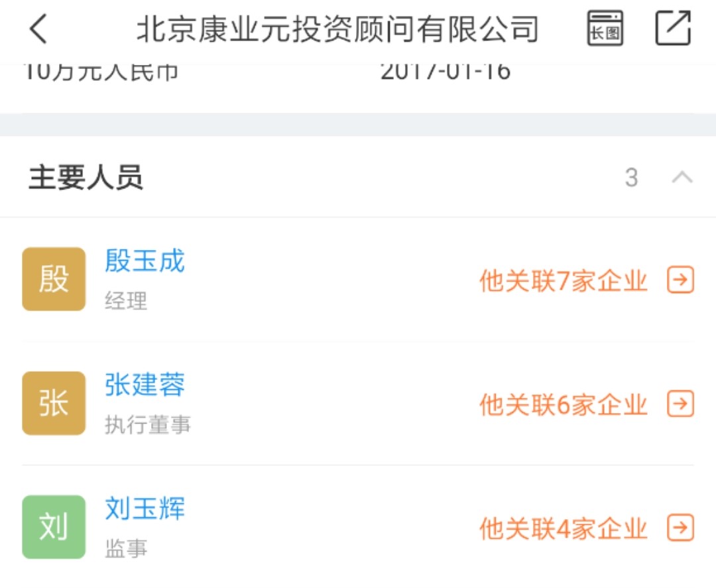
Task: Tap 张建蓉's gold avatar icon
Action: tap(53, 402)
